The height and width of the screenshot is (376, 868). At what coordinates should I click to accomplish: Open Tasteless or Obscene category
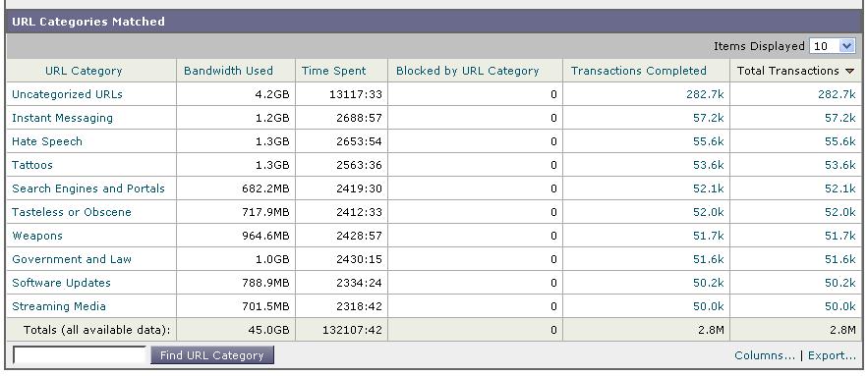click(x=72, y=212)
